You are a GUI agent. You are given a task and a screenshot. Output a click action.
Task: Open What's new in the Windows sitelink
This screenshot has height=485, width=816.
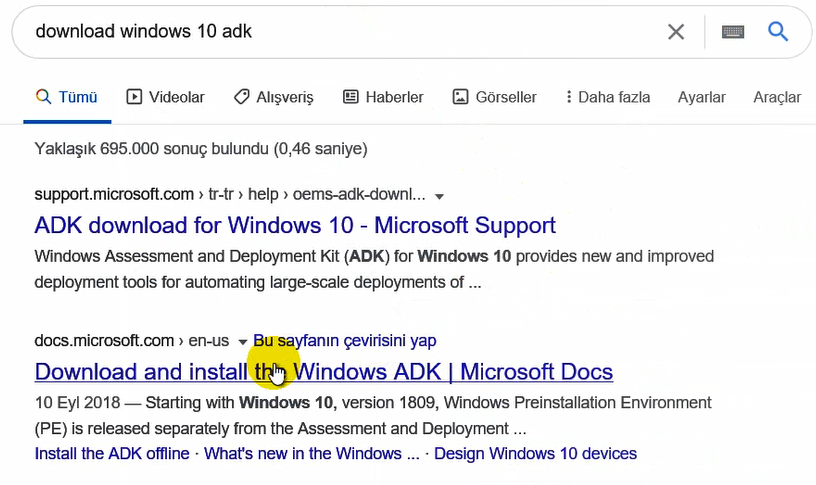tap(311, 453)
